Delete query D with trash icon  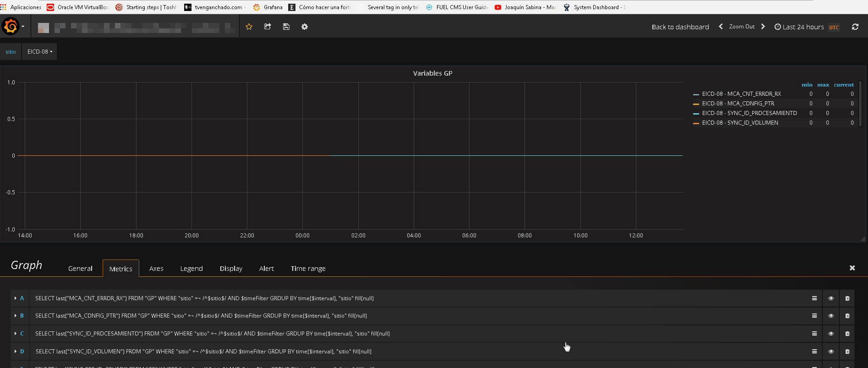[847, 352]
